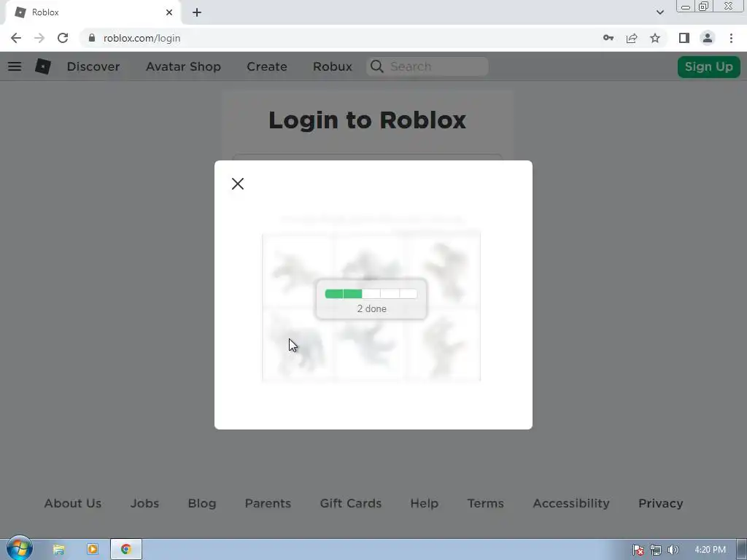Screen dimensions: 747x560
Task: Click the Roblox logo home icon
Action: click(x=43, y=66)
